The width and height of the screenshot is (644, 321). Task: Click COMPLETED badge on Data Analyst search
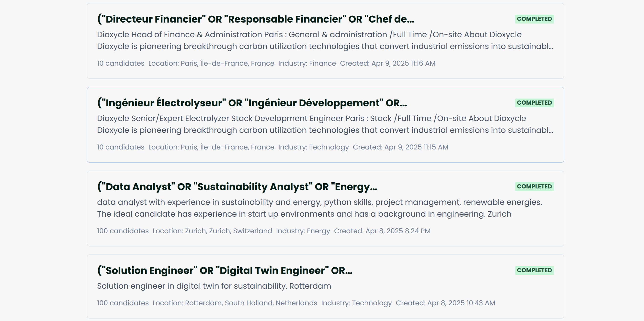(534, 186)
